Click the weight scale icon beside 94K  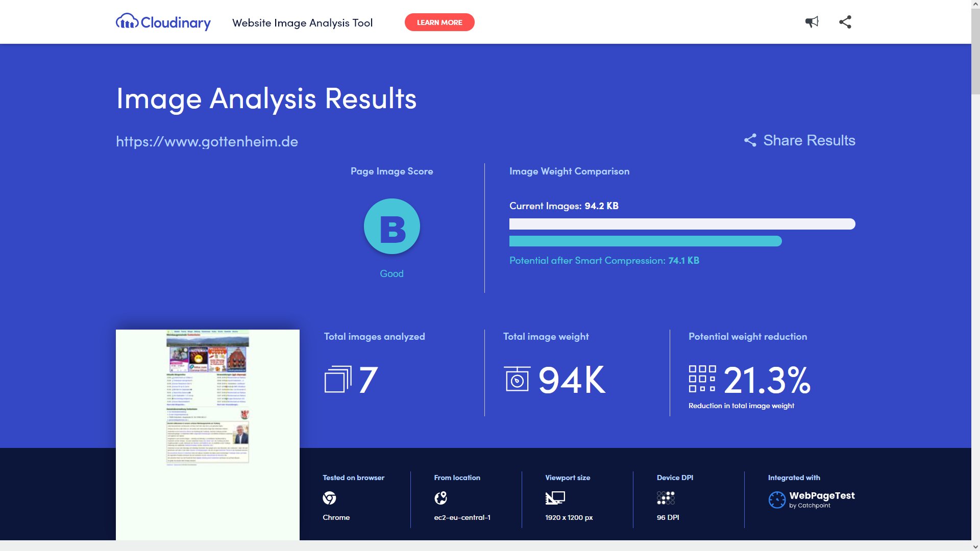pyautogui.click(x=517, y=380)
